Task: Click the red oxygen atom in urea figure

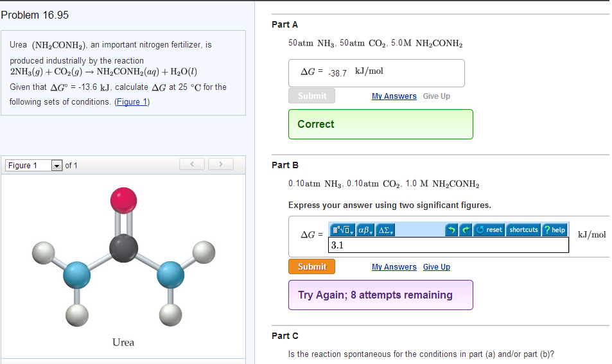Action: (123, 200)
